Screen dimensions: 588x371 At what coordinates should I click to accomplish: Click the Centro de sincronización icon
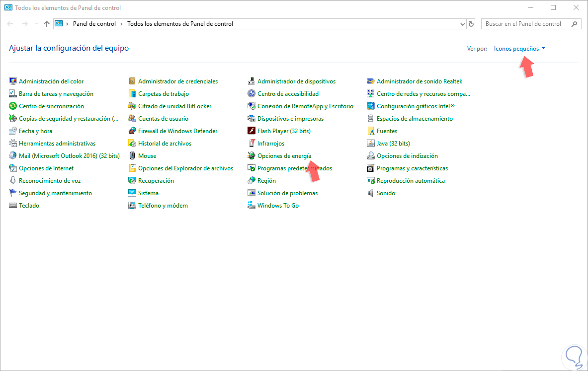tap(13, 106)
